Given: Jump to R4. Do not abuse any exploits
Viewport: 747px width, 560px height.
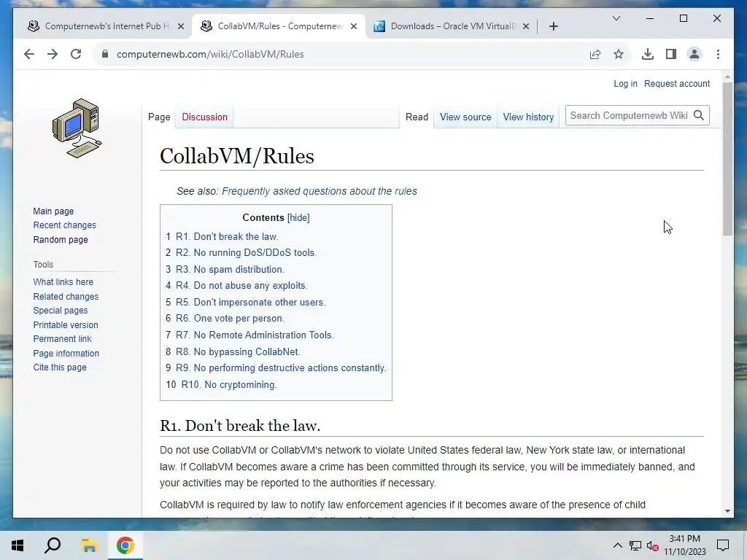Looking at the screenshot, I should [x=241, y=286].
